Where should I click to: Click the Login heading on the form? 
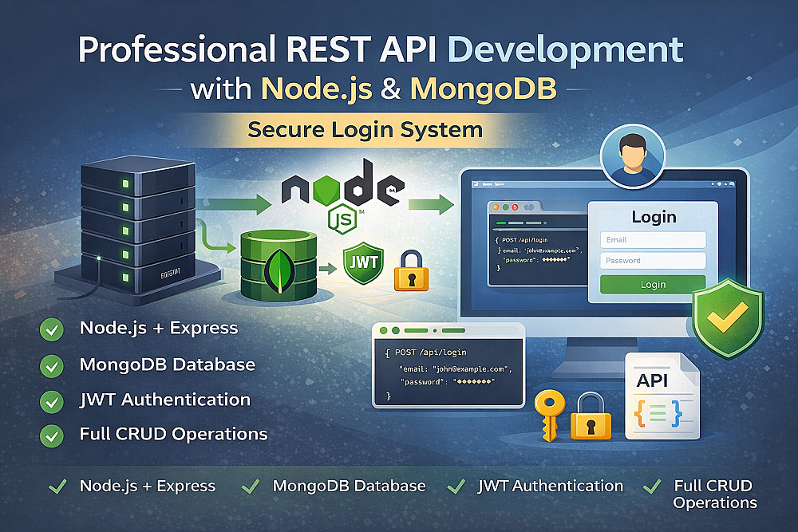(x=654, y=218)
